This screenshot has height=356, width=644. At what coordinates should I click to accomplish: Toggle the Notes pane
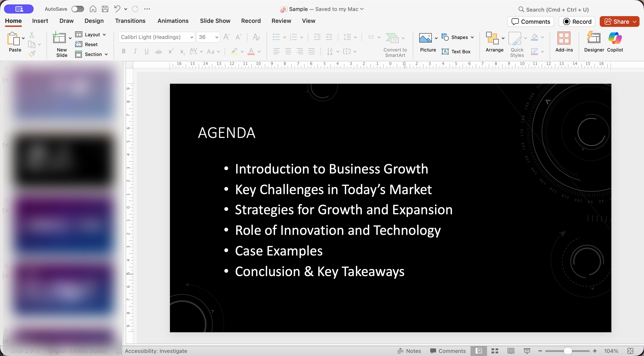click(409, 351)
